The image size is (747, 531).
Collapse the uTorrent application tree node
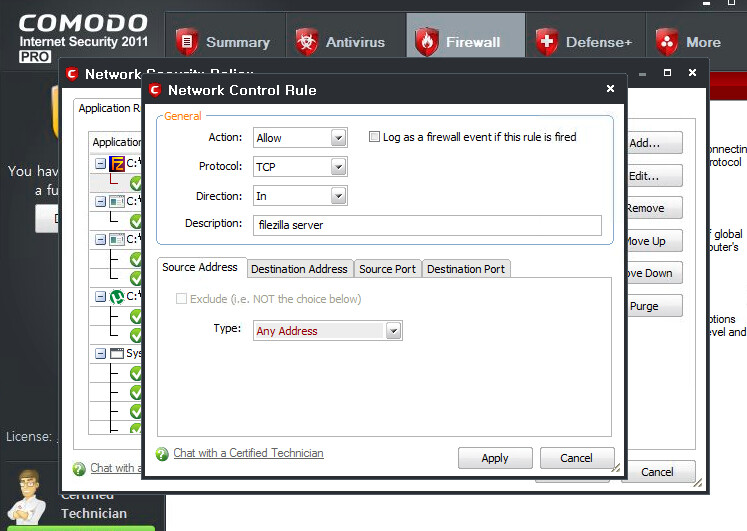click(100, 297)
